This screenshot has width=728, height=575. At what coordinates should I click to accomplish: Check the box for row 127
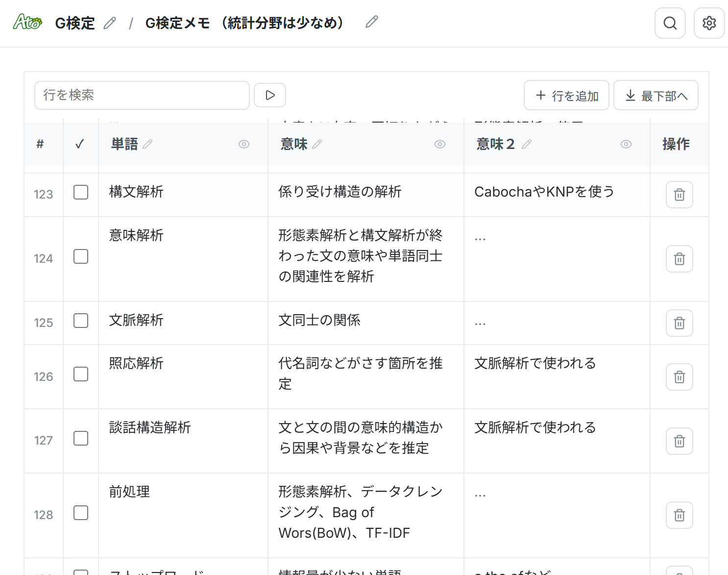click(x=81, y=438)
